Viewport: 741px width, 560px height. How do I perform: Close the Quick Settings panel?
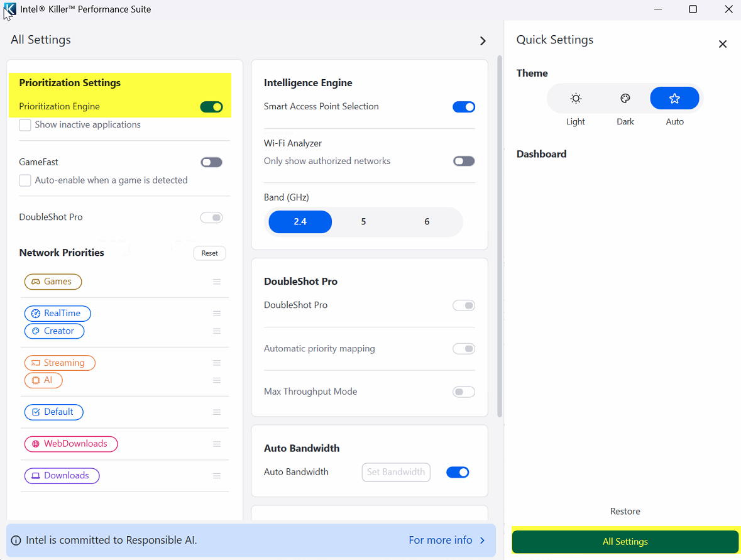click(x=723, y=44)
